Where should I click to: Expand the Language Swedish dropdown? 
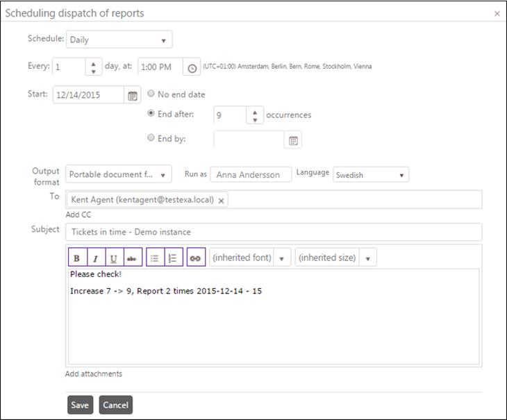click(x=371, y=175)
